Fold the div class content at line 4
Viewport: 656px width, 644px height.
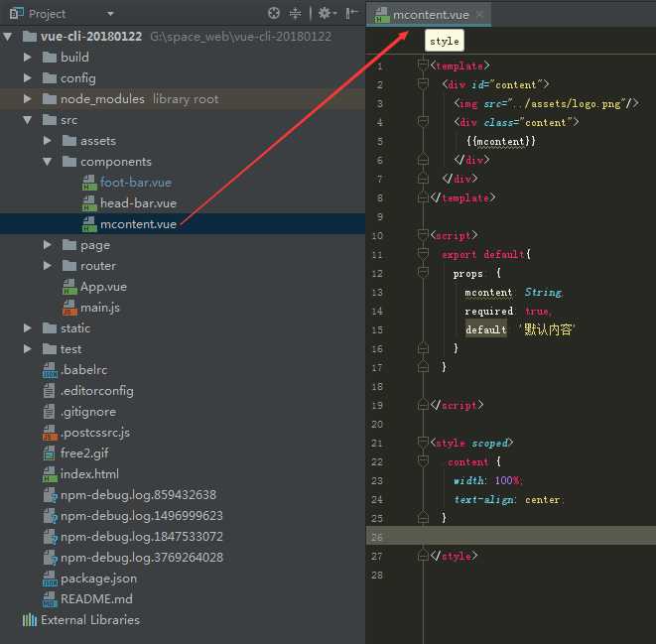[423, 122]
